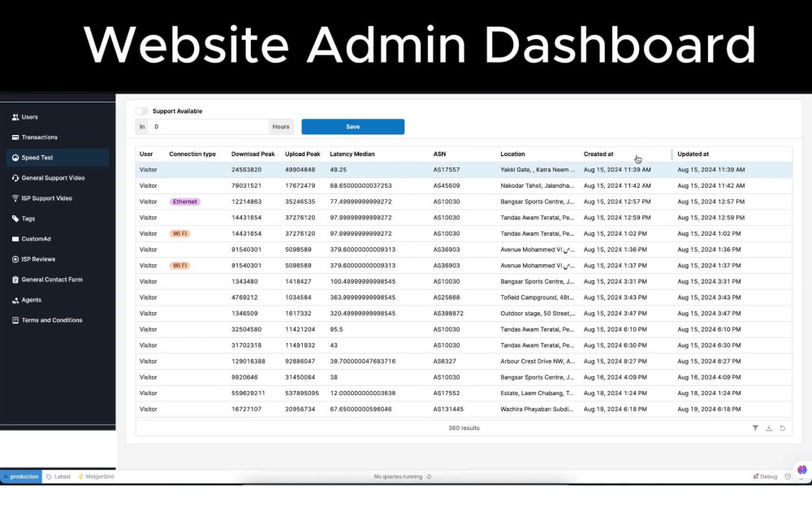Sort table by the Created at column
Viewport: 812px width, 508px height.
(x=598, y=154)
